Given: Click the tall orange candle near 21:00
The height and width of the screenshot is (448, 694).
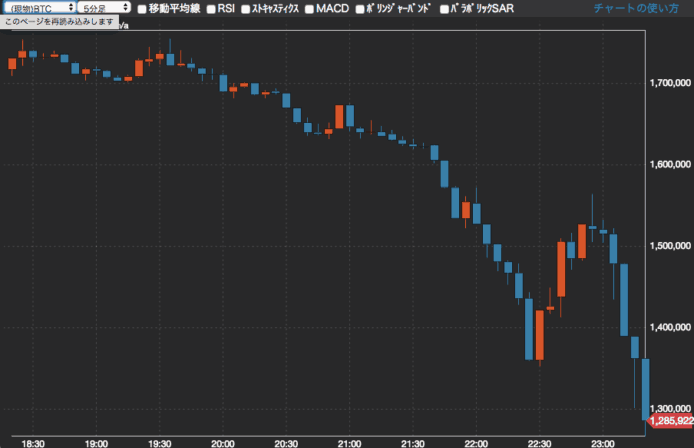Looking at the screenshot, I should tap(340, 115).
